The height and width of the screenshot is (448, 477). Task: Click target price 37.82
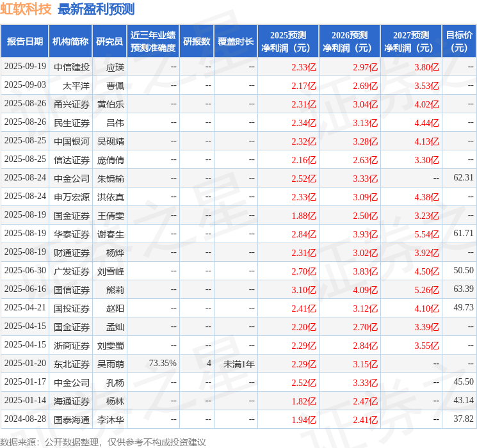464,419
